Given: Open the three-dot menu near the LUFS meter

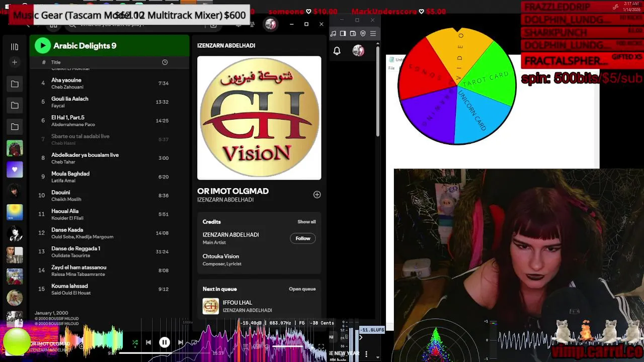Looking at the screenshot, I should tap(366, 354).
